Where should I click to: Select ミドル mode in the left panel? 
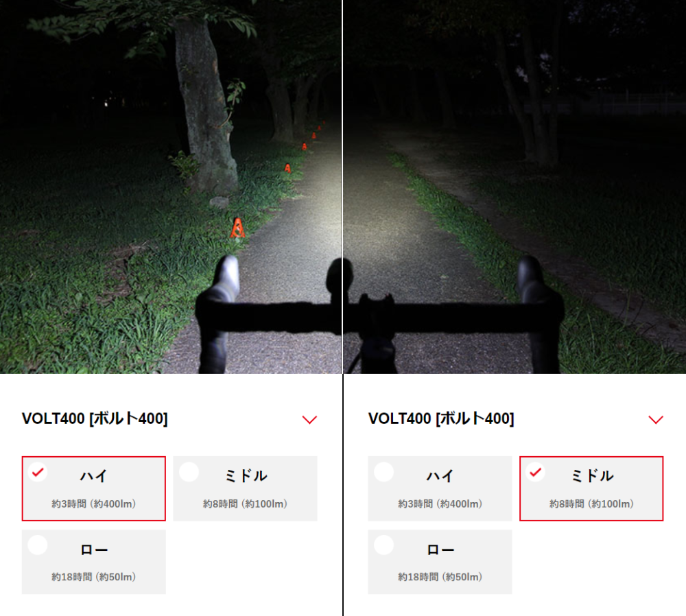(245, 488)
